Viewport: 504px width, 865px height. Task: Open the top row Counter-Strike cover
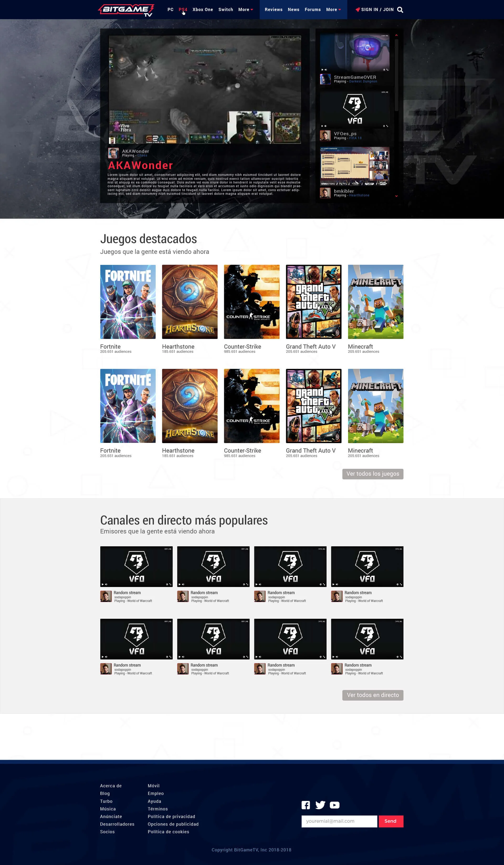(x=252, y=302)
